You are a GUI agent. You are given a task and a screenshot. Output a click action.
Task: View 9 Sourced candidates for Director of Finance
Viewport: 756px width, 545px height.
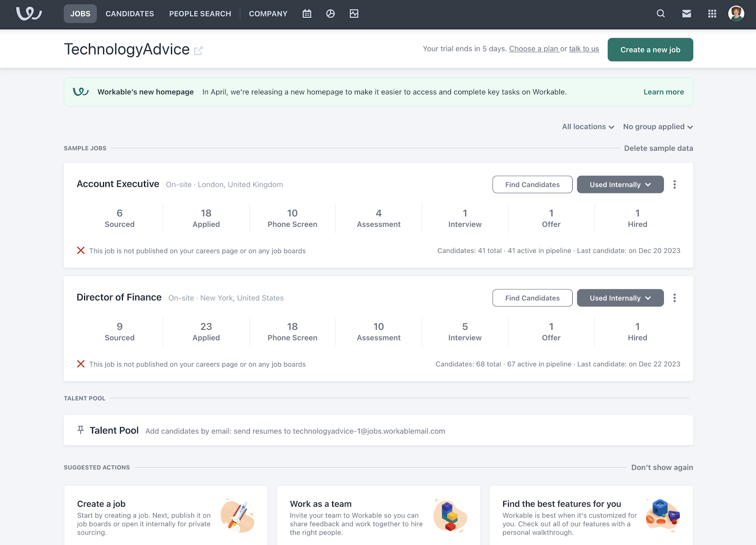[x=120, y=332]
